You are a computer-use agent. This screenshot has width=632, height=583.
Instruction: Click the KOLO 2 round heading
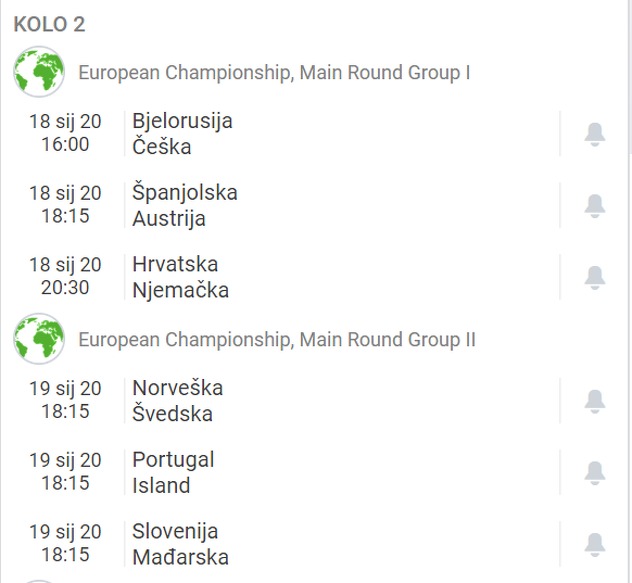[49, 24]
